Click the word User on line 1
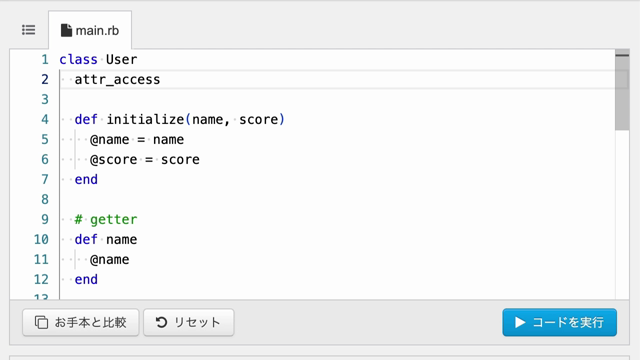Viewport: 640px width, 360px height. (x=122, y=60)
